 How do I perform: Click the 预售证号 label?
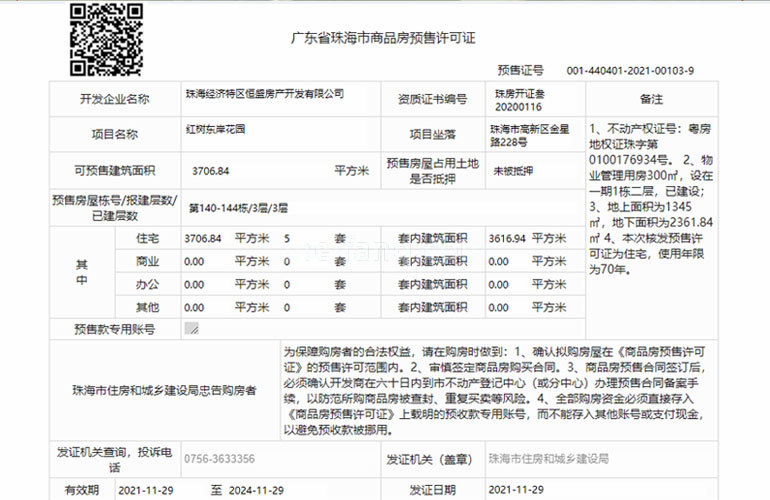(521, 70)
